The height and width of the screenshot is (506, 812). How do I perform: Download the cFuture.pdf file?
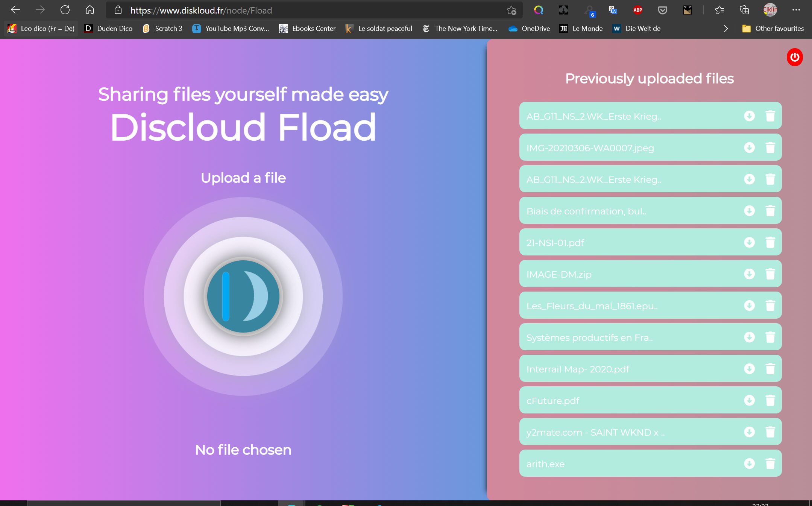[749, 400]
